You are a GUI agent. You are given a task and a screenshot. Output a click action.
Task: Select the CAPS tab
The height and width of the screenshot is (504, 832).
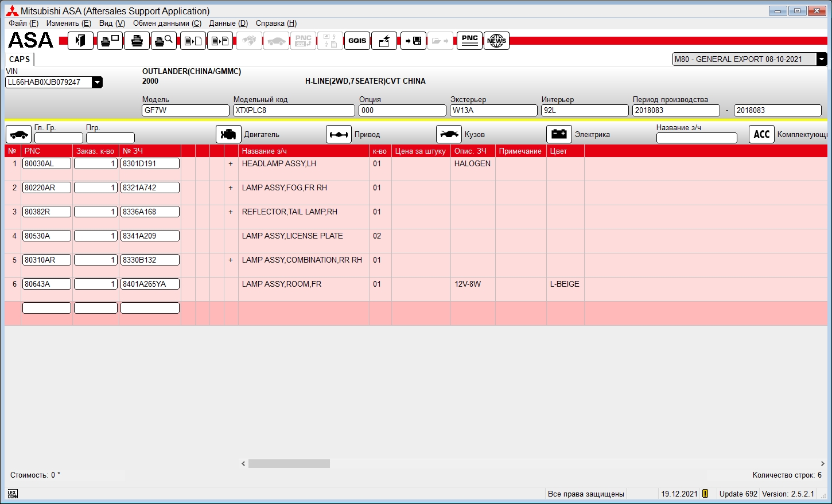click(20, 59)
